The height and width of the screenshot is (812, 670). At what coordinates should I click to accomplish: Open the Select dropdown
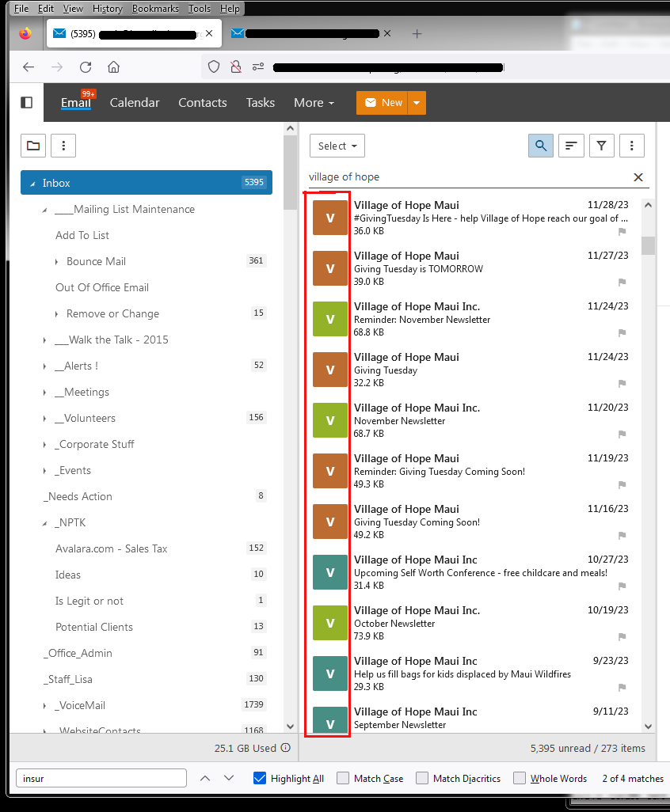(x=337, y=146)
